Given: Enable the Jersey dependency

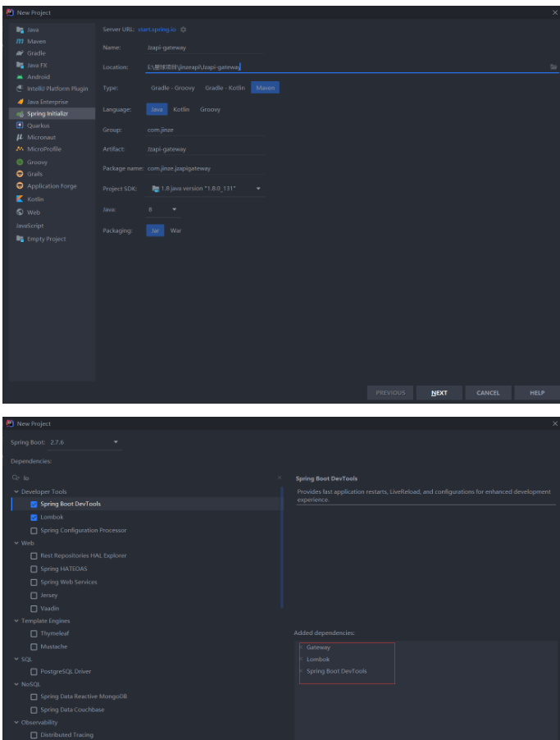Looking at the screenshot, I should tap(34, 596).
